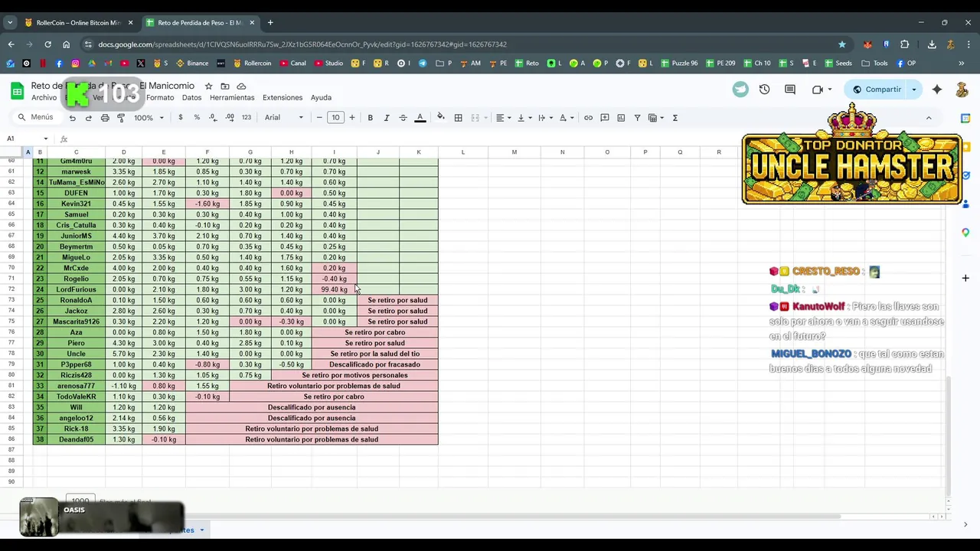Open version history clock icon
The width and height of the screenshot is (980, 551).
pyautogui.click(x=764, y=90)
